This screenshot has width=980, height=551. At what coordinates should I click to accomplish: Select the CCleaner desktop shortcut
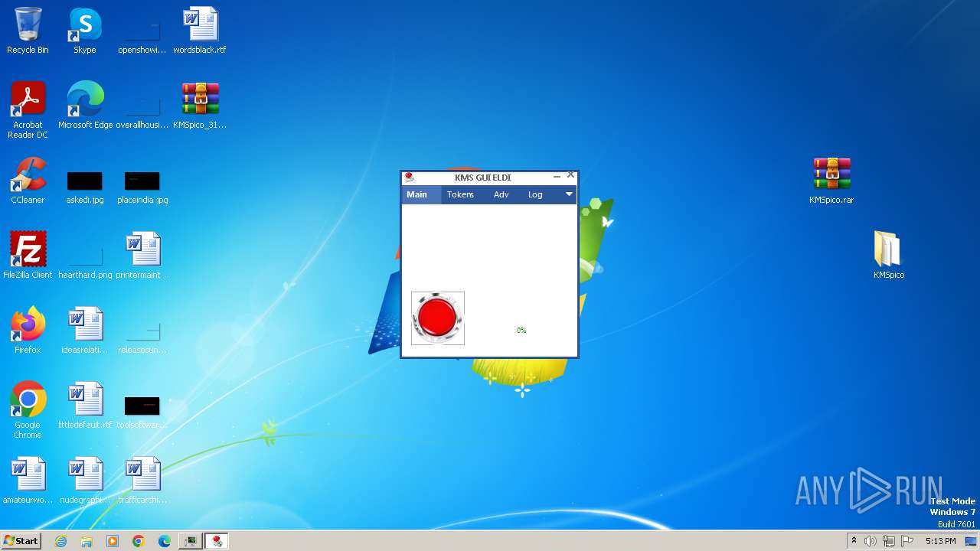28,181
